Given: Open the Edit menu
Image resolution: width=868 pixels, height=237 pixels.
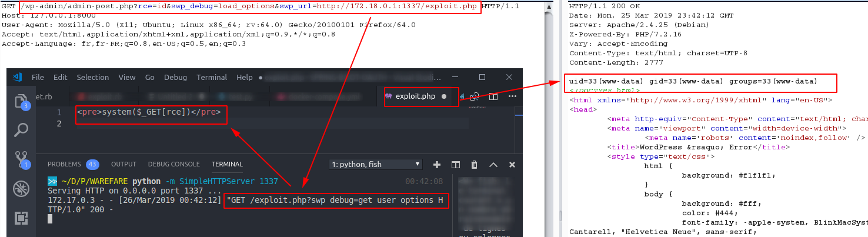Looking at the screenshot, I should [x=60, y=77].
